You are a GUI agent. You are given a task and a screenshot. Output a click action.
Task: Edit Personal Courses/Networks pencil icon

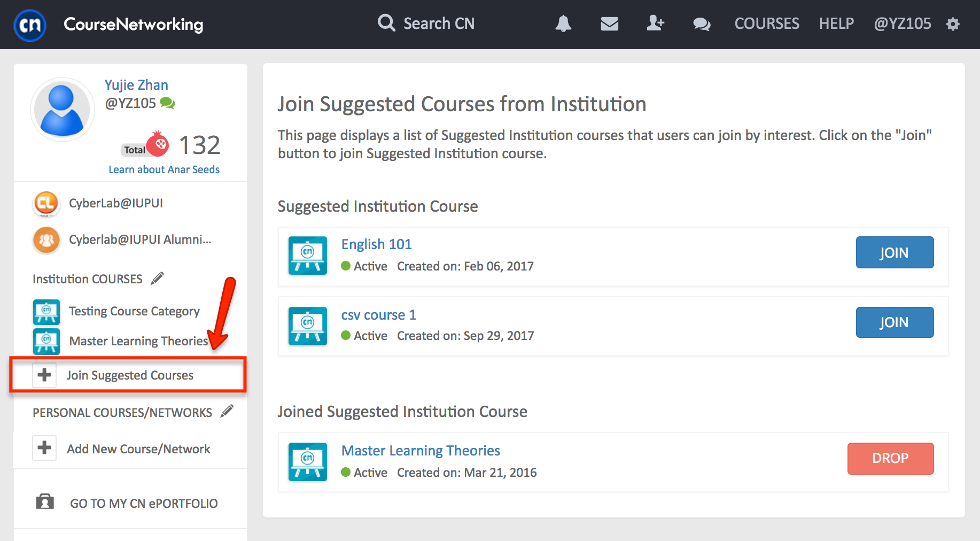pyautogui.click(x=227, y=411)
